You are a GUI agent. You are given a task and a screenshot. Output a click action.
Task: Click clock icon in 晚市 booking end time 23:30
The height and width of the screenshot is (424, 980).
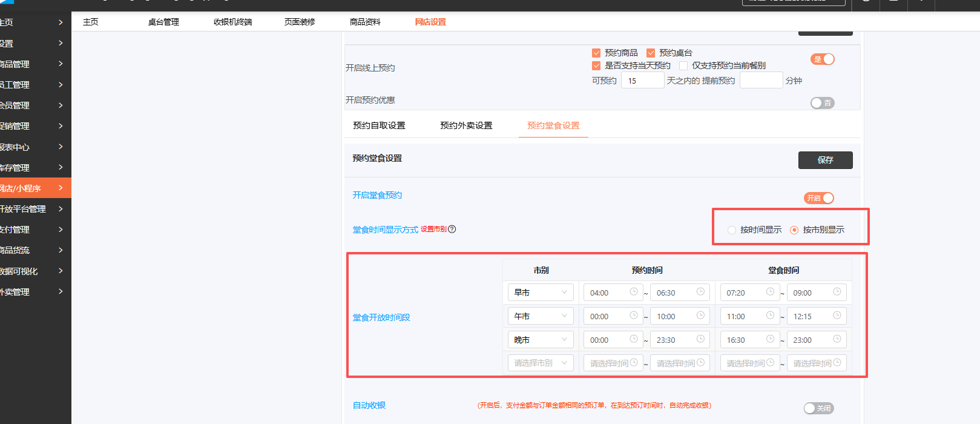click(700, 339)
